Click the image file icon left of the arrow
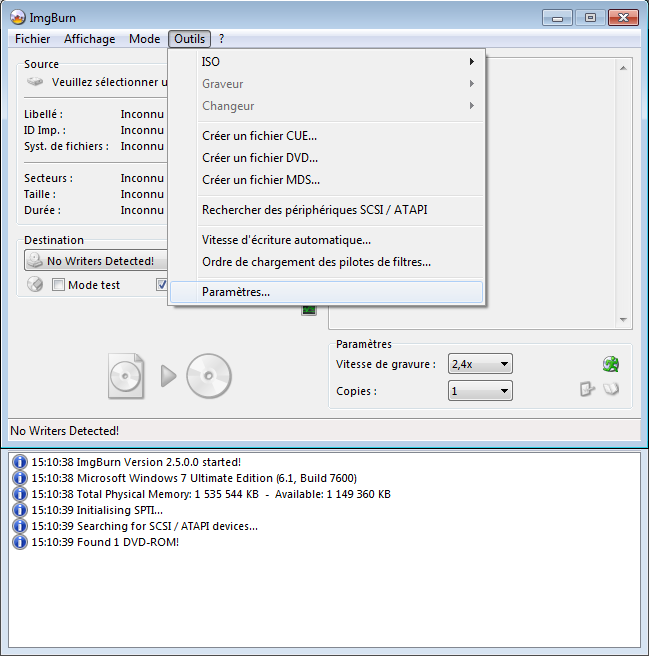 126,376
